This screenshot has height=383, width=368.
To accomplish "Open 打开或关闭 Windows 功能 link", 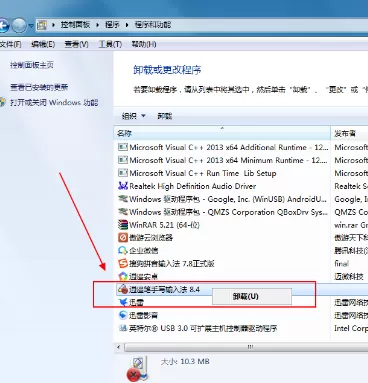I will [x=54, y=102].
